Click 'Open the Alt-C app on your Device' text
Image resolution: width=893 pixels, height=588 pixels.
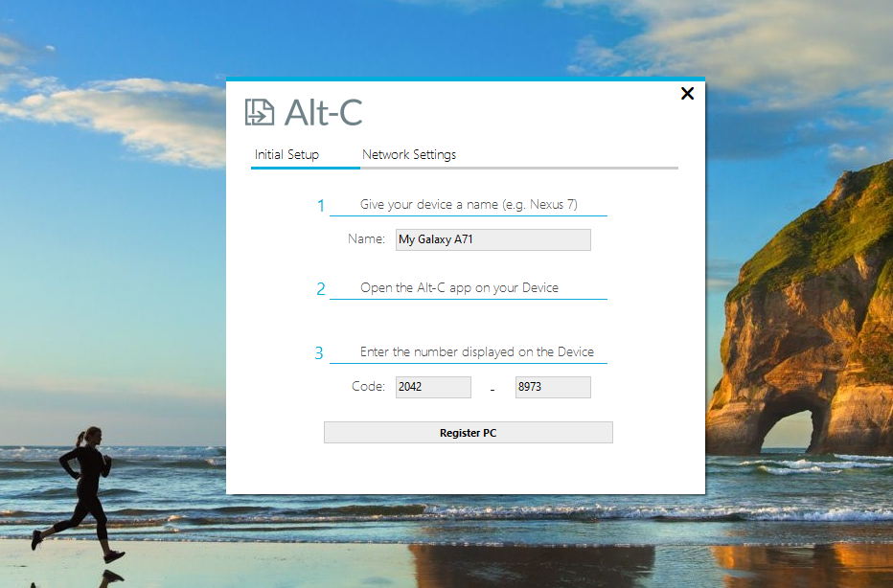coord(459,287)
